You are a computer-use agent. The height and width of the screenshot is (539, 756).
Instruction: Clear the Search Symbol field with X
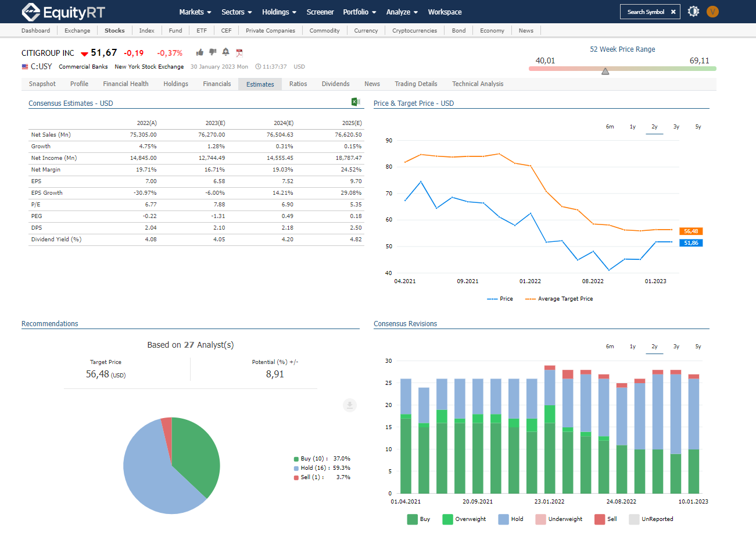(673, 12)
